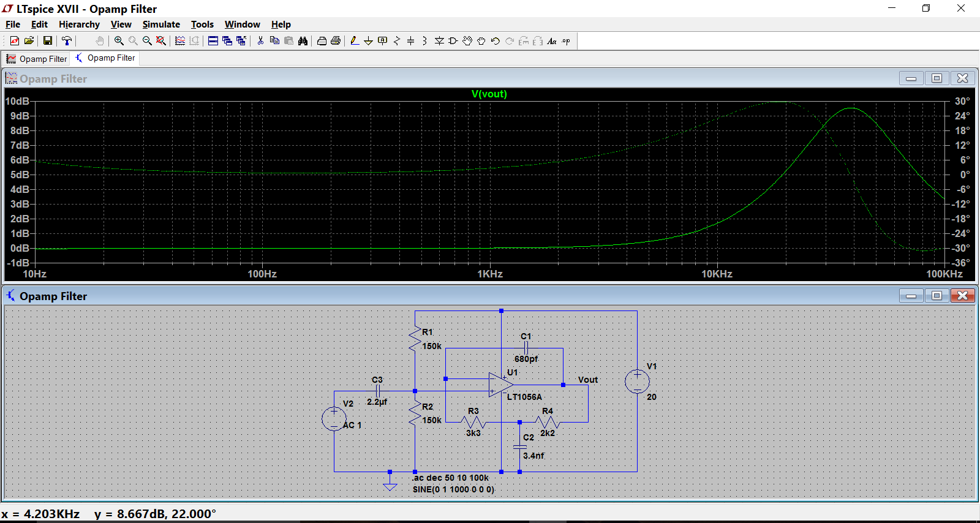Click the New Schematic toolbar icon

15,41
